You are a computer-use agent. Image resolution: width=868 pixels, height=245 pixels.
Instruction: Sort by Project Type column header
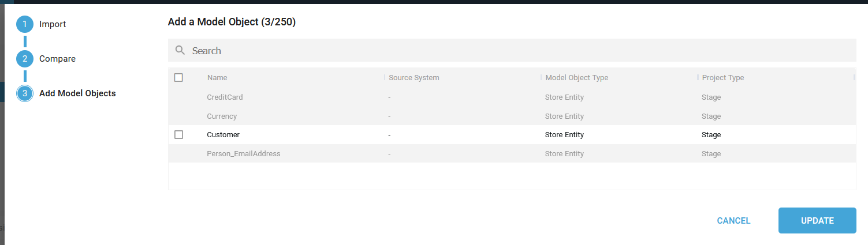[x=723, y=77]
